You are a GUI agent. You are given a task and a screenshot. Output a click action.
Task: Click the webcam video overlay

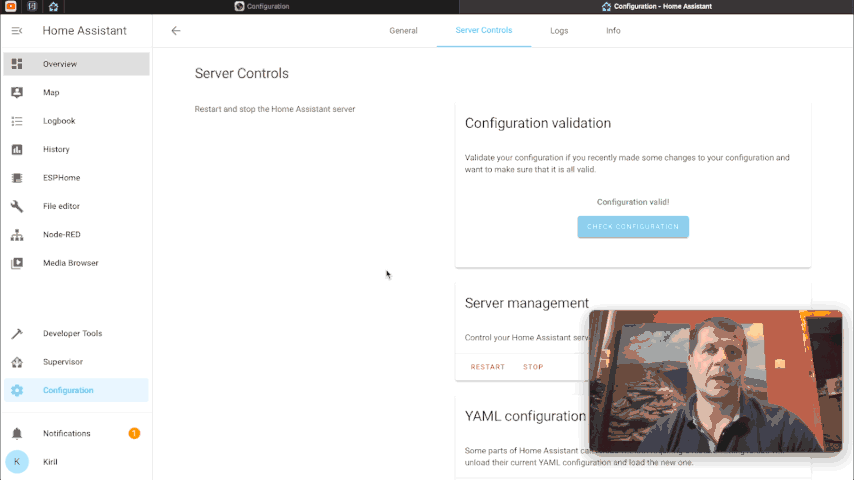[x=716, y=381]
